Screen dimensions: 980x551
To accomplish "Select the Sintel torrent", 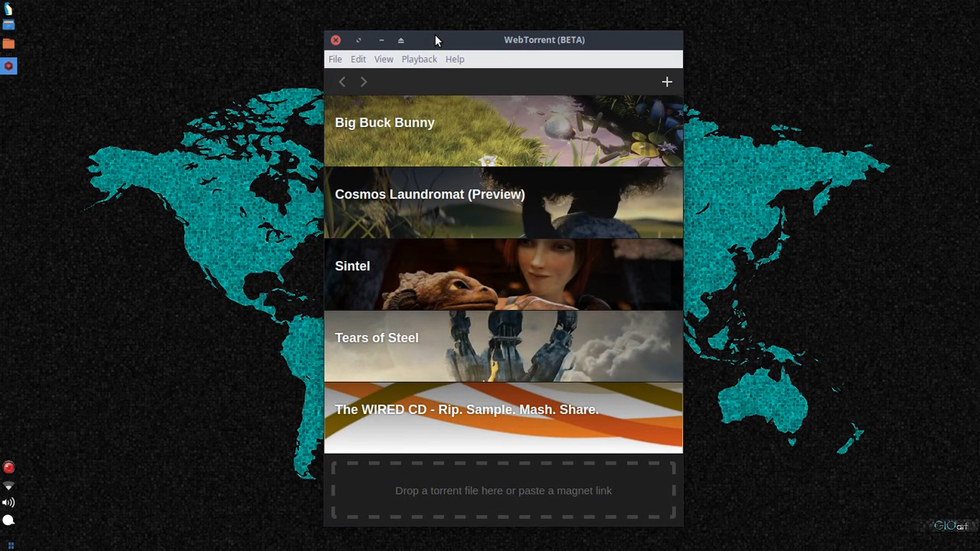I will [503, 275].
